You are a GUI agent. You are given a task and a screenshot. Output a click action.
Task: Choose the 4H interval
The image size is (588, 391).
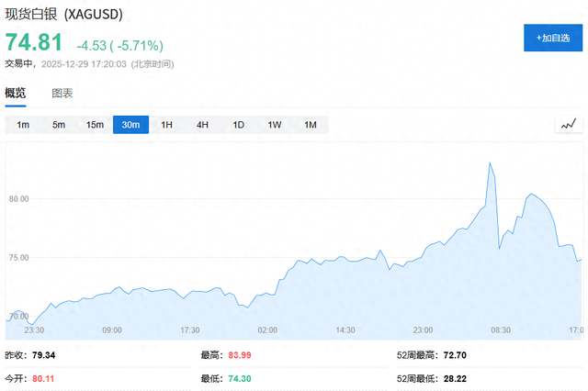coord(202,125)
